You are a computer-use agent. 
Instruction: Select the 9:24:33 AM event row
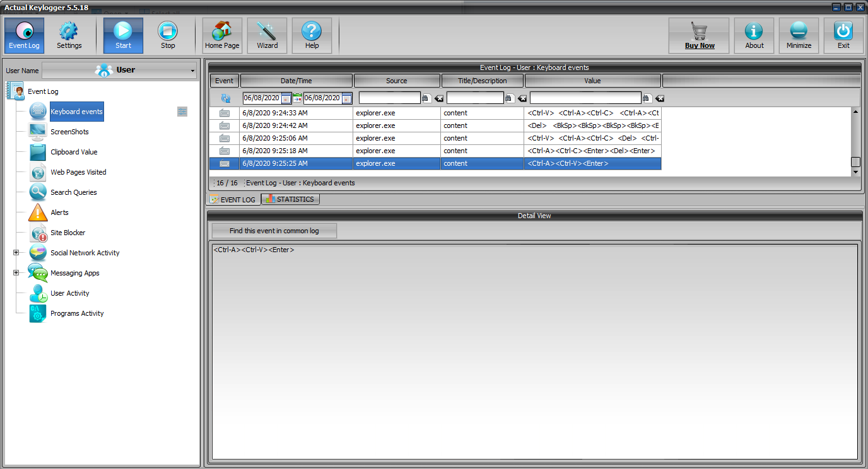435,113
